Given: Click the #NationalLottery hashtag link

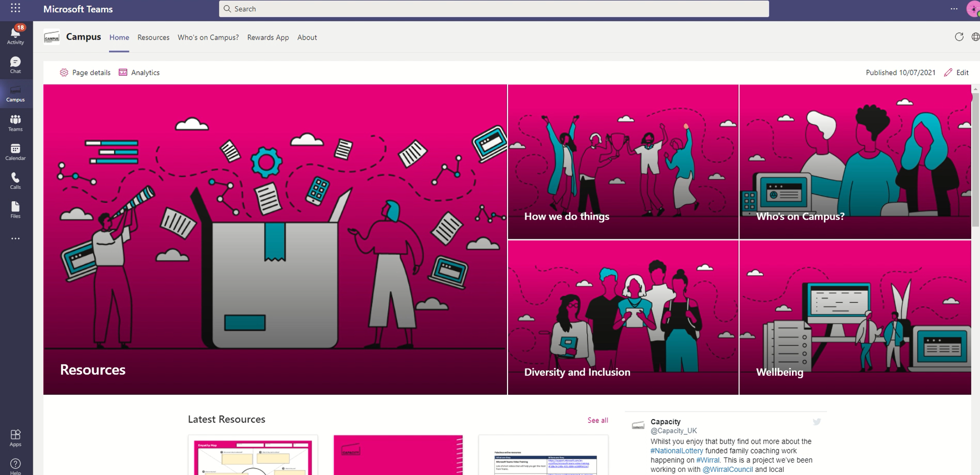Looking at the screenshot, I should point(677,451).
